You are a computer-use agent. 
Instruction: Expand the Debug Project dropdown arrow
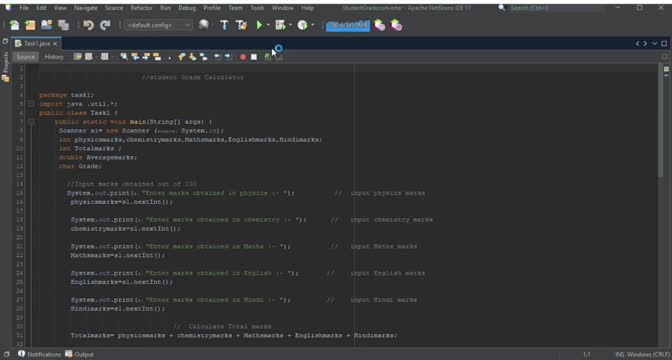tap(290, 25)
